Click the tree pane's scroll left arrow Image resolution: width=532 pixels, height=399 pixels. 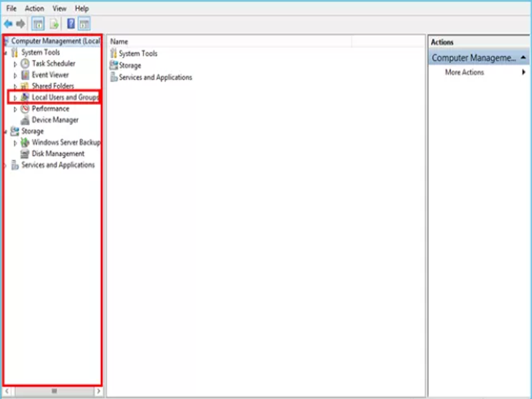pos(7,391)
